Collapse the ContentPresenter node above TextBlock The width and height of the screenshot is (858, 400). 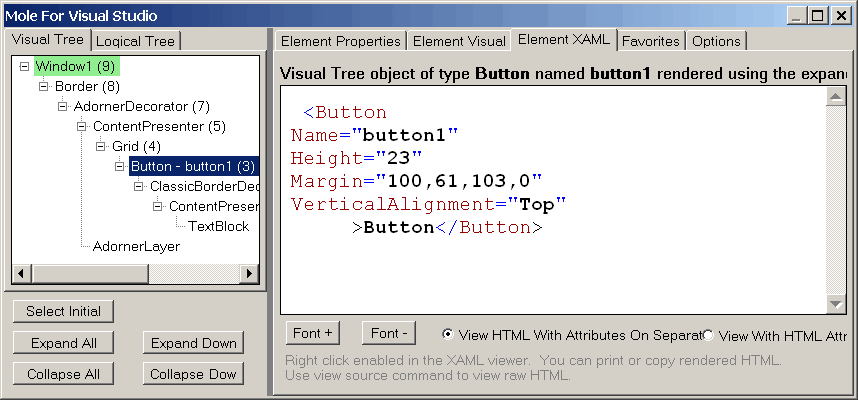tap(158, 206)
